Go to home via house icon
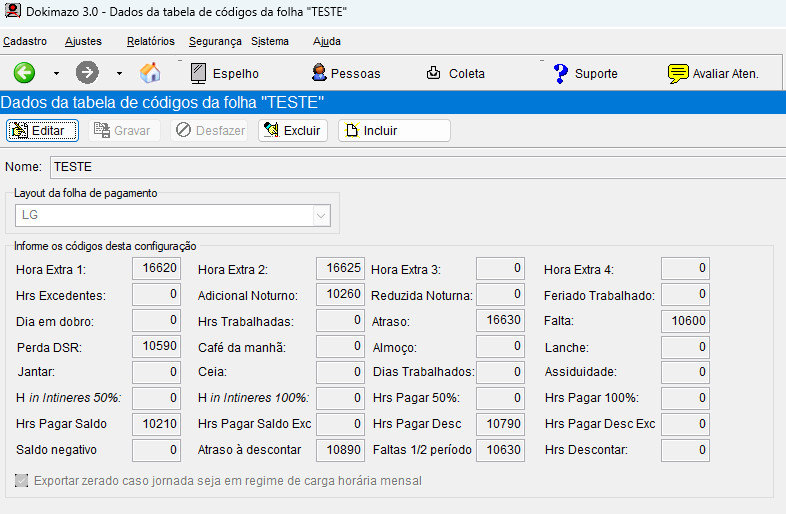Viewport: 786px width, 514px height. pos(150,73)
